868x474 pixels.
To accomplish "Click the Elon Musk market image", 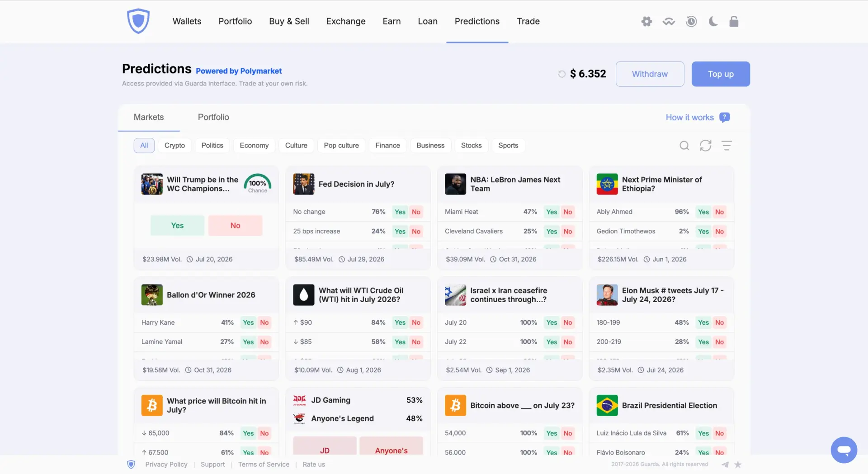I will (x=607, y=295).
